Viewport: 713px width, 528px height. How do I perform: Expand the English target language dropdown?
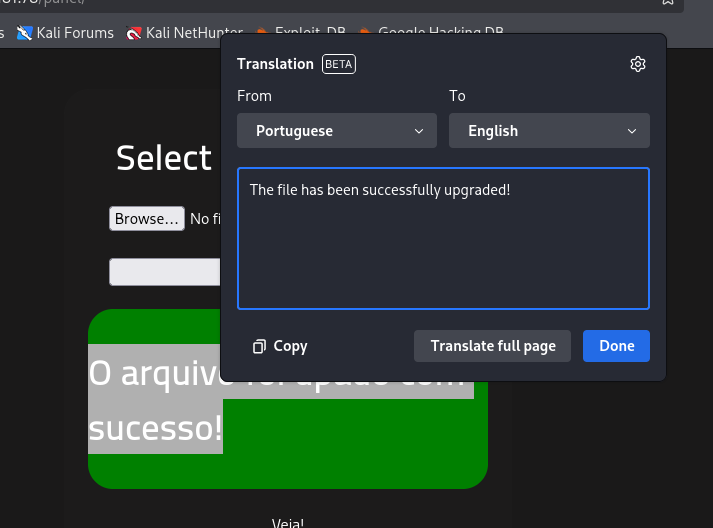point(549,131)
